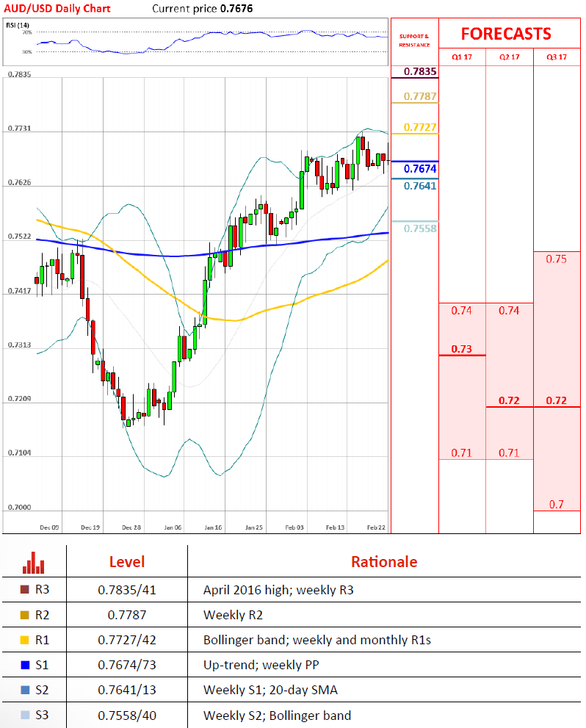This screenshot has width=586, height=728.
Task: Click the AUD/USD Daily Chart title
Action: coord(57,8)
